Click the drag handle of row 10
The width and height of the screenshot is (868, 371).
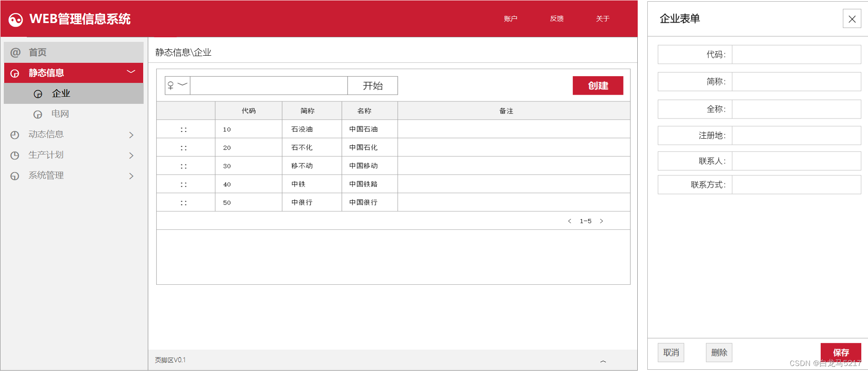coord(183,130)
